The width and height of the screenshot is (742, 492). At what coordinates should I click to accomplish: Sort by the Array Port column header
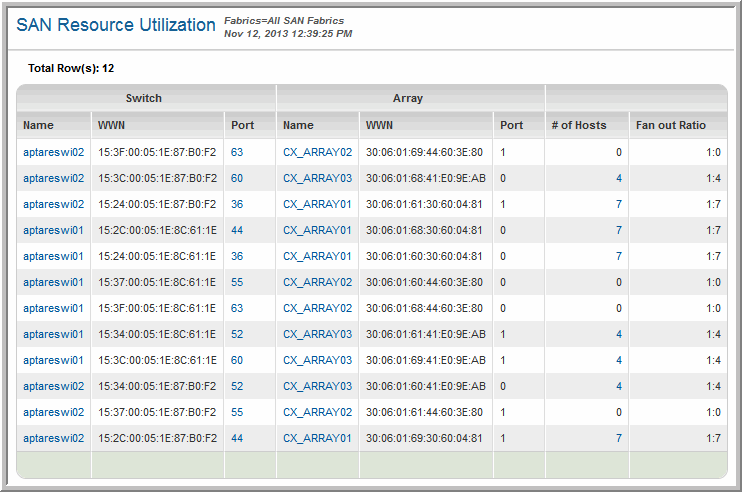click(x=511, y=125)
